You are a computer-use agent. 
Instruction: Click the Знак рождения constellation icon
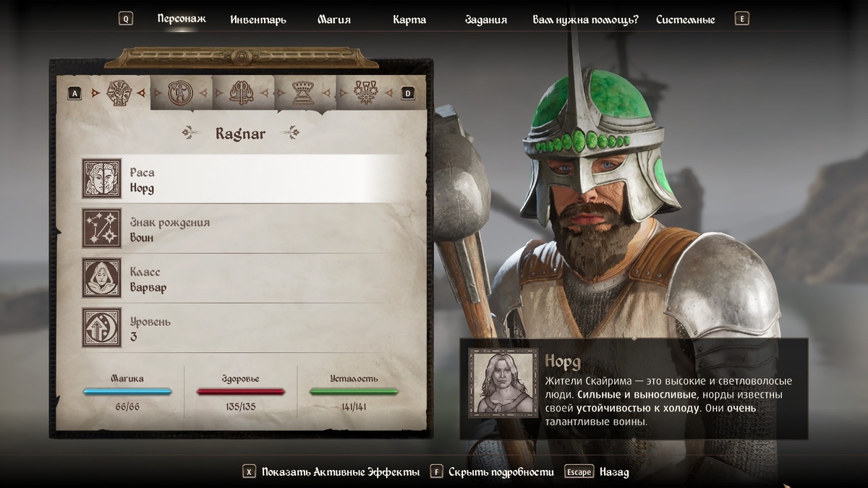pos(101,228)
